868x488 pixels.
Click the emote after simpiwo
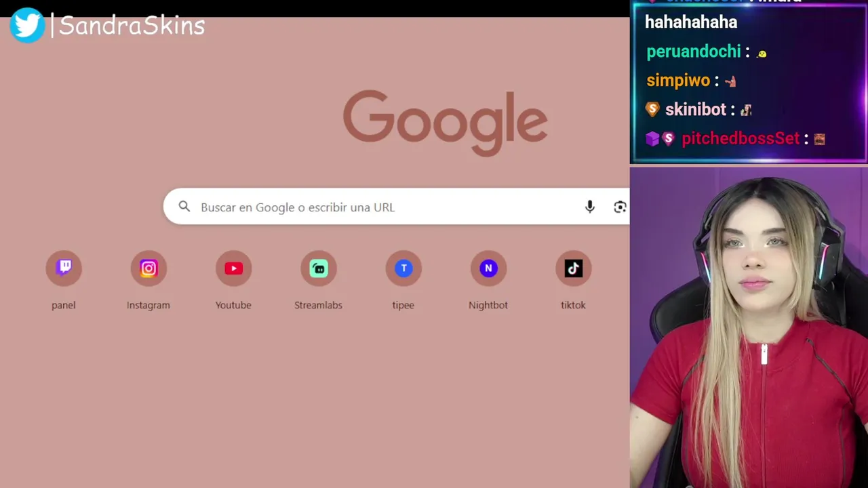click(730, 81)
